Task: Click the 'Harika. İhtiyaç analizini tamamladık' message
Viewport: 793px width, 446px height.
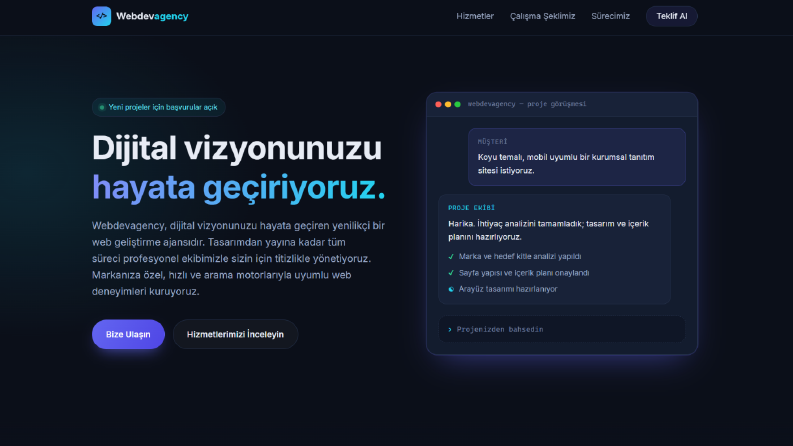Action: click(548, 230)
